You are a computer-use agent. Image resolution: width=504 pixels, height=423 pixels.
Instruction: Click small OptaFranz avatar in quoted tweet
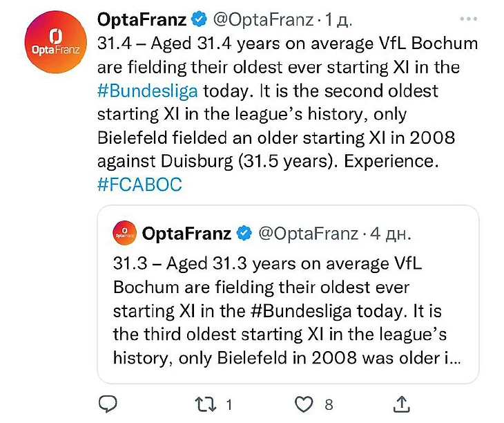pos(124,234)
